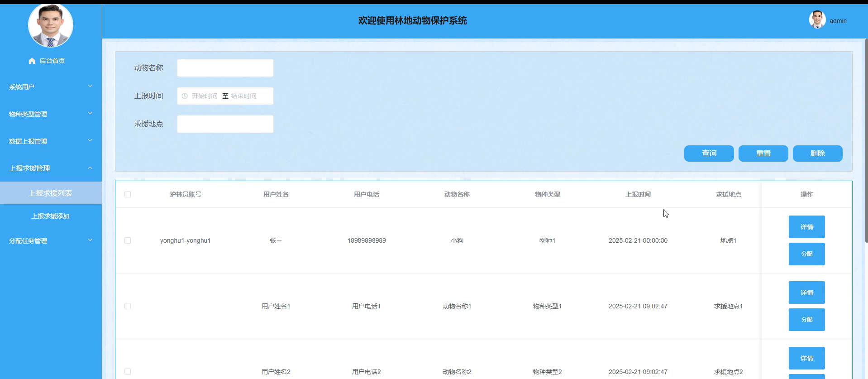This screenshot has height=379, width=868.
Task: Click the 欢迎使用林地动物保护系统 title
Action: point(413,20)
